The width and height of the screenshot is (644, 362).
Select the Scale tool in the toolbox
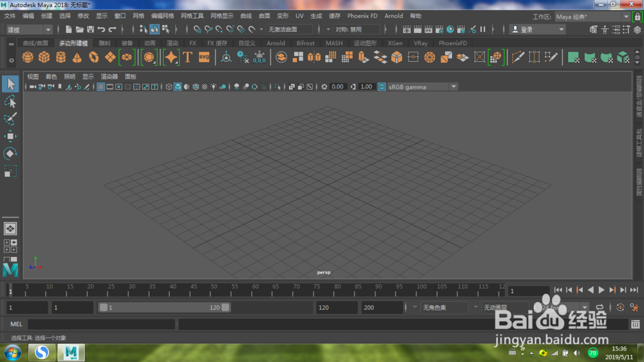(10, 171)
